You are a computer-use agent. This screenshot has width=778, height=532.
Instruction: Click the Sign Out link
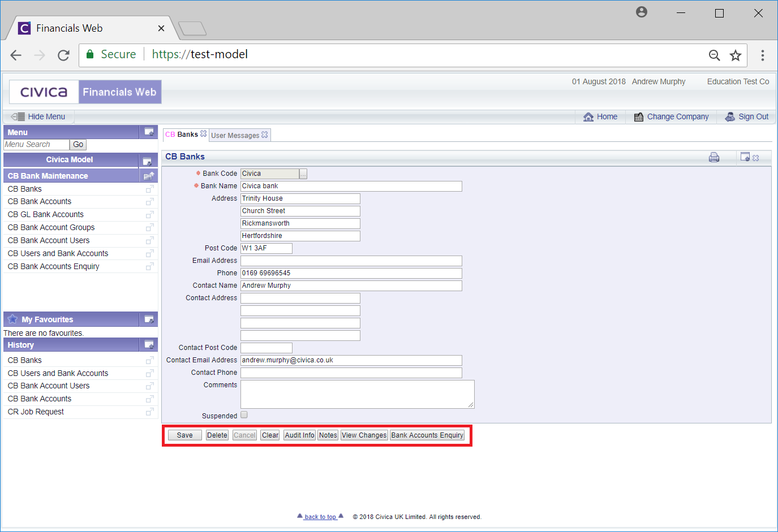747,117
